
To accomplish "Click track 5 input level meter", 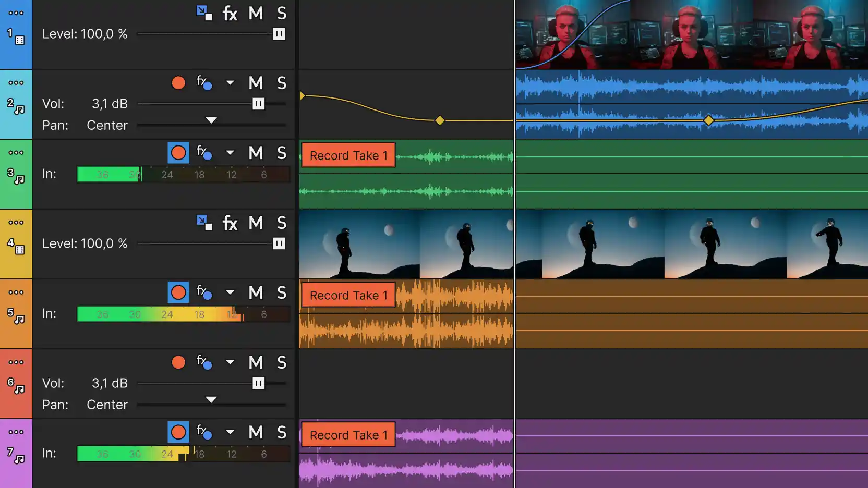I will click(x=183, y=314).
